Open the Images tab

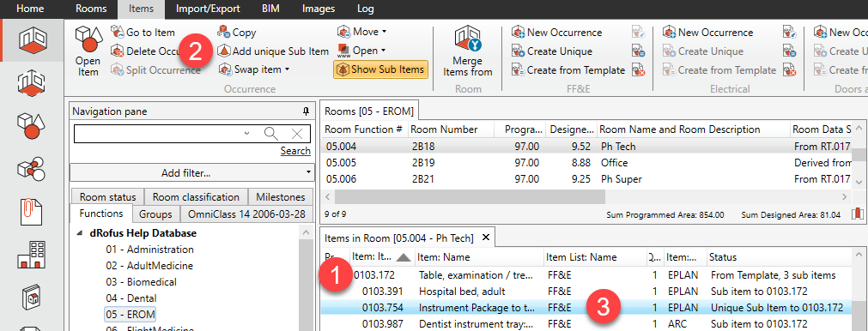319,9
